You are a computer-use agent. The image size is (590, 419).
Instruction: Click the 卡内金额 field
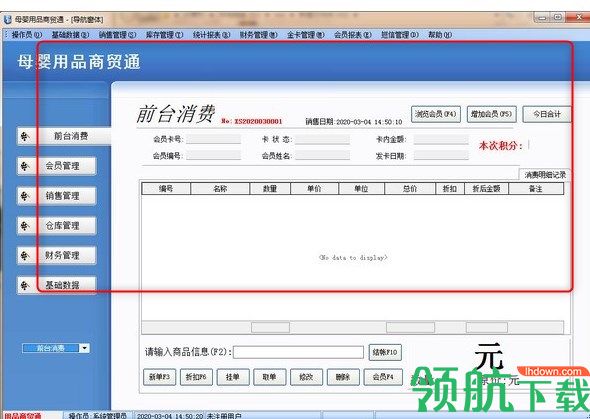pos(441,140)
